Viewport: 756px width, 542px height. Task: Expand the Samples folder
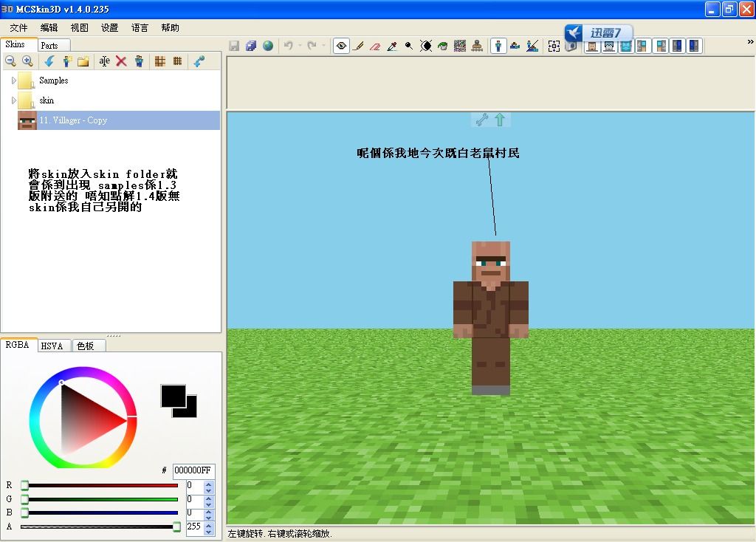coord(13,80)
